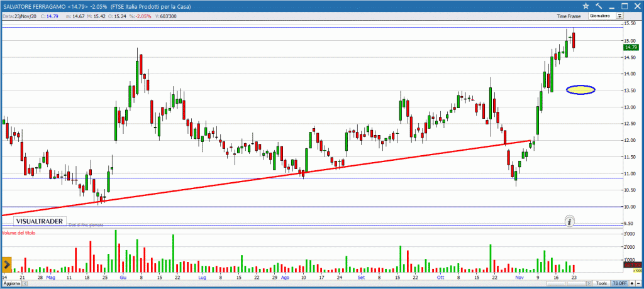Image resolution: width=644 pixels, height=289 pixels.
Task: Select the red trendline on the chart
Action: tap(267, 177)
